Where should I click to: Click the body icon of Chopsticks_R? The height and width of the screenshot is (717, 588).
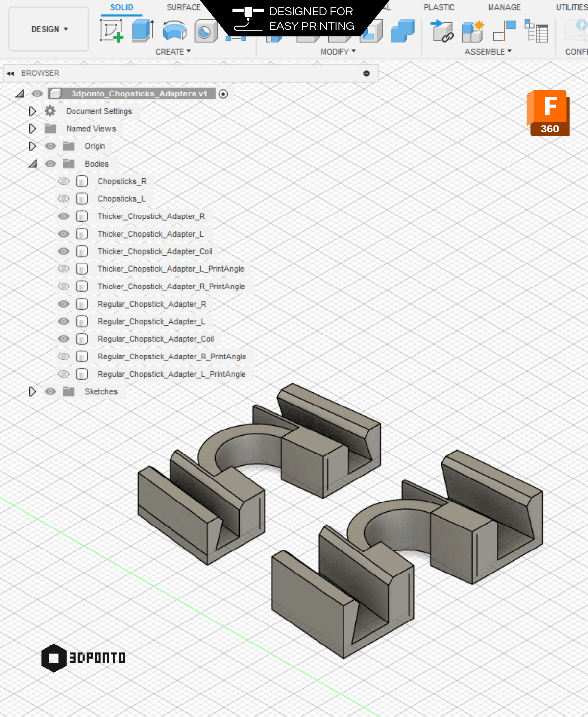(82, 181)
